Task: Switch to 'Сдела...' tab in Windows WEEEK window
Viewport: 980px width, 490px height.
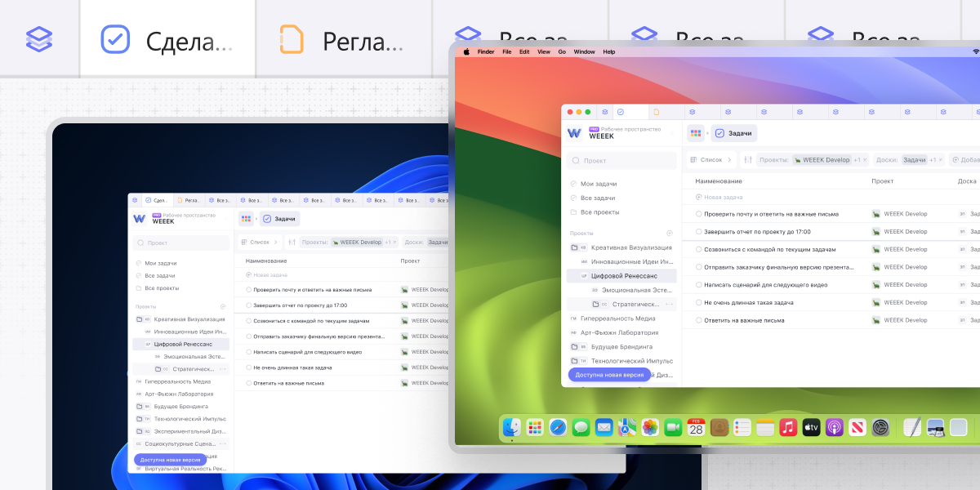Action: 158,200
